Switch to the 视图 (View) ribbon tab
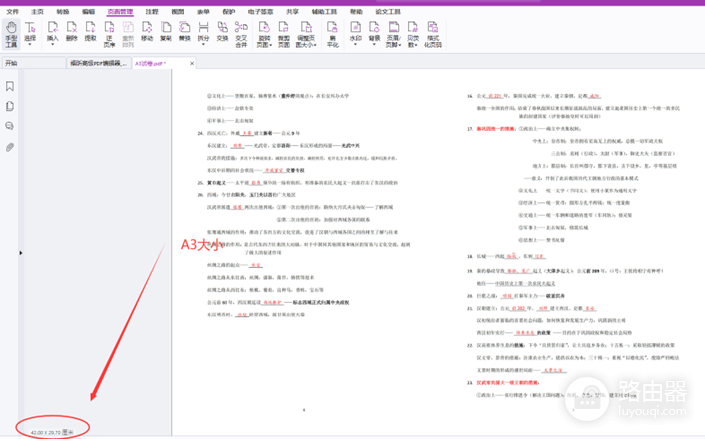 (178, 11)
